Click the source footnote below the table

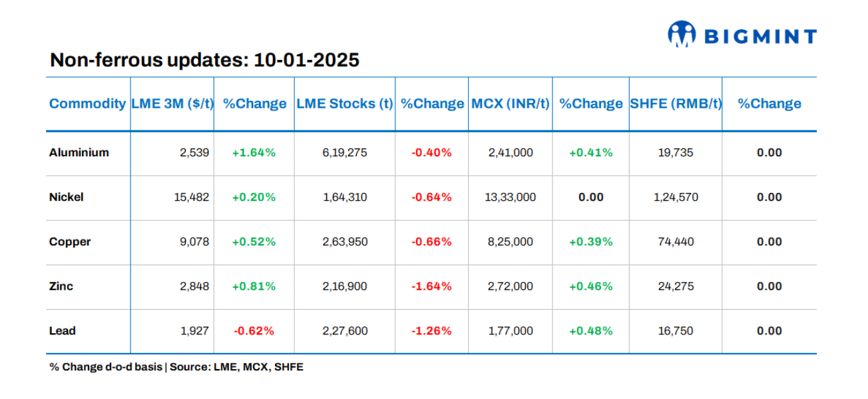[x=176, y=366]
